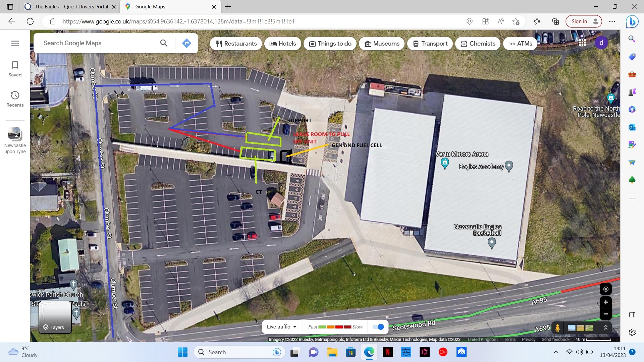The width and height of the screenshot is (644, 362).
Task: Click the search magnifier in Google Maps
Action: tap(164, 43)
